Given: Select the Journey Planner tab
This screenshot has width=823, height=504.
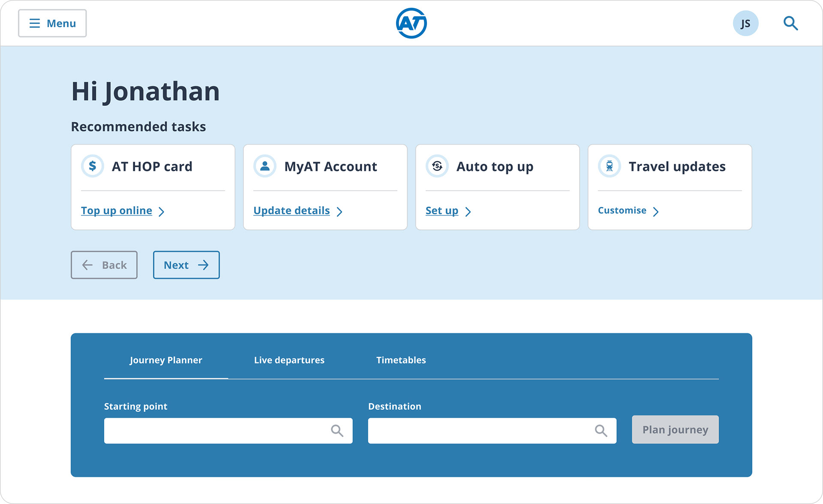Looking at the screenshot, I should coord(166,360).
